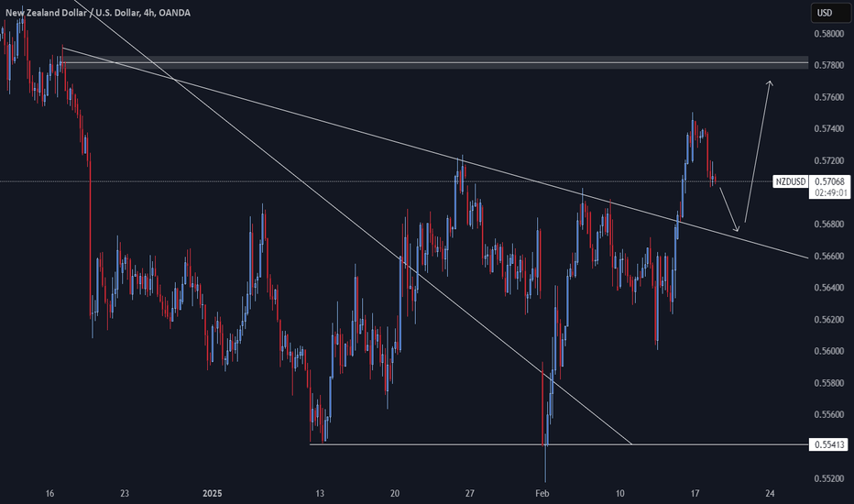Click the chart title New Zealand Dollar / U.S. Dollar
The height and width of the screenshot is (504, 854).
point(72,13)
